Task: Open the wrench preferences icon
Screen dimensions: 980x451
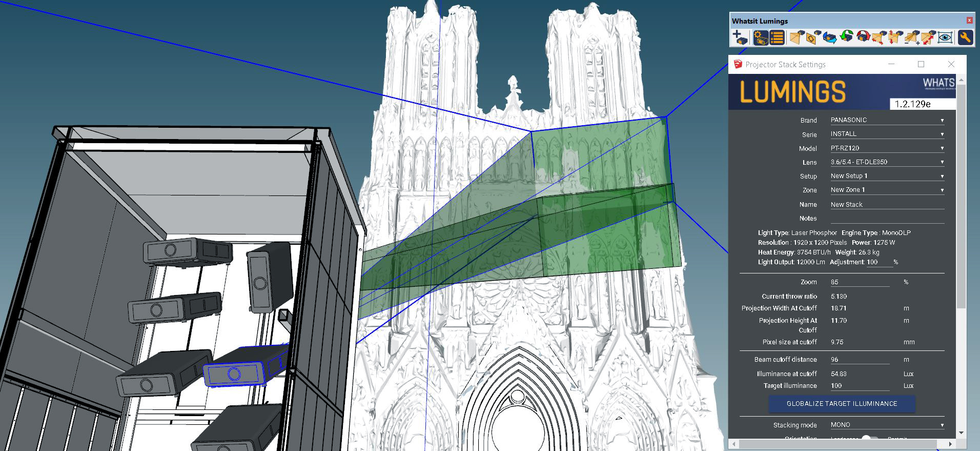Action: [965, 37]
